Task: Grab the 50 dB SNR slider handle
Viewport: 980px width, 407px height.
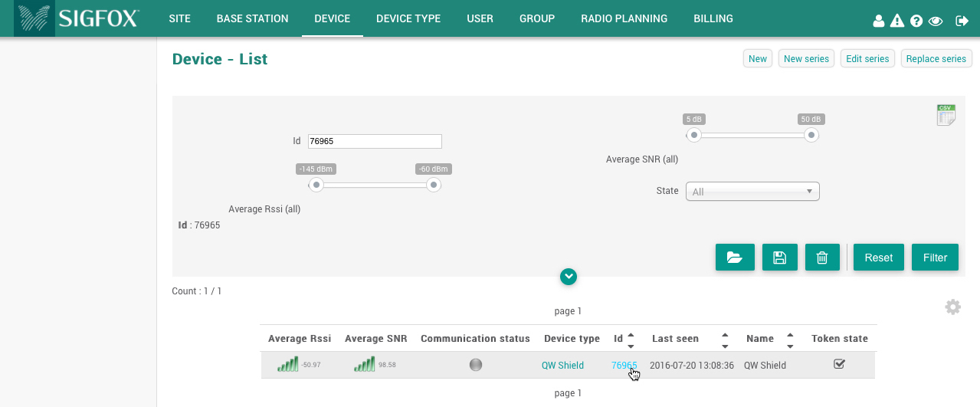Action: pyautogui.click(x=811, y=135)
